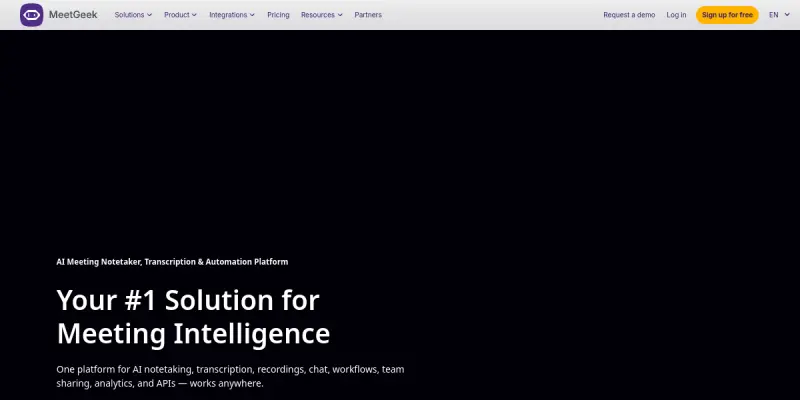Expand the Solutions dropdown menu
This screenshot has height=400, width=800.
(x=133, y=15)
